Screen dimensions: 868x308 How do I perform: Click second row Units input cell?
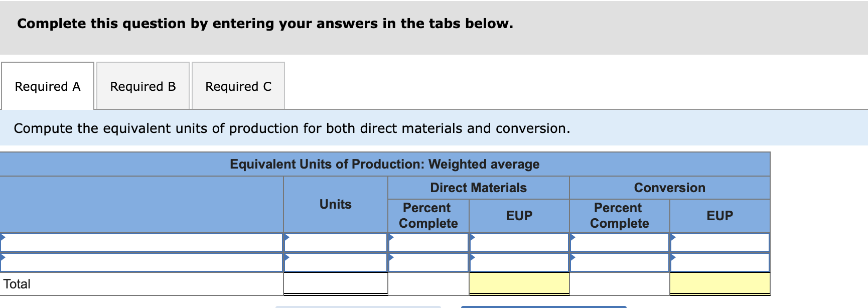tap(336, 262)
